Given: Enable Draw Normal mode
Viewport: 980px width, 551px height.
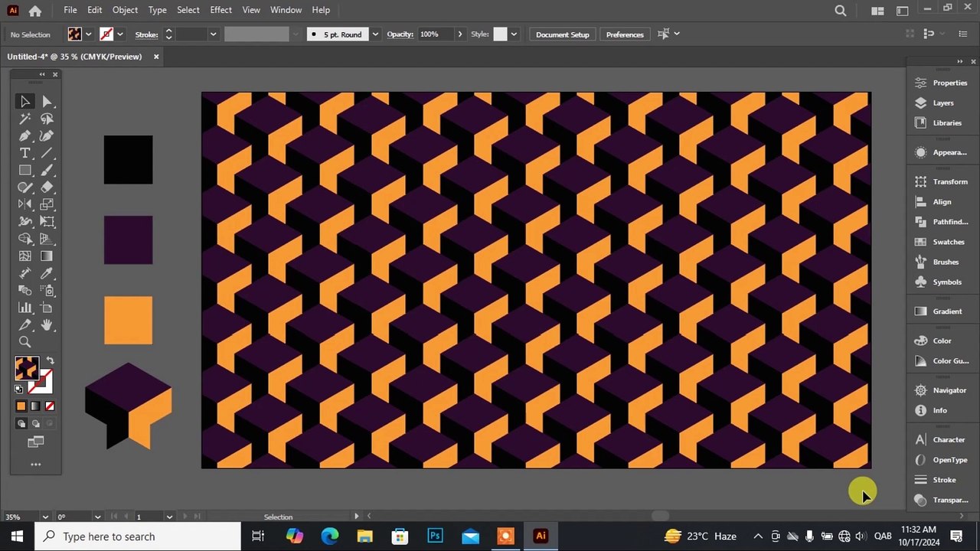Looking at the screenshot, I should 21,423.
